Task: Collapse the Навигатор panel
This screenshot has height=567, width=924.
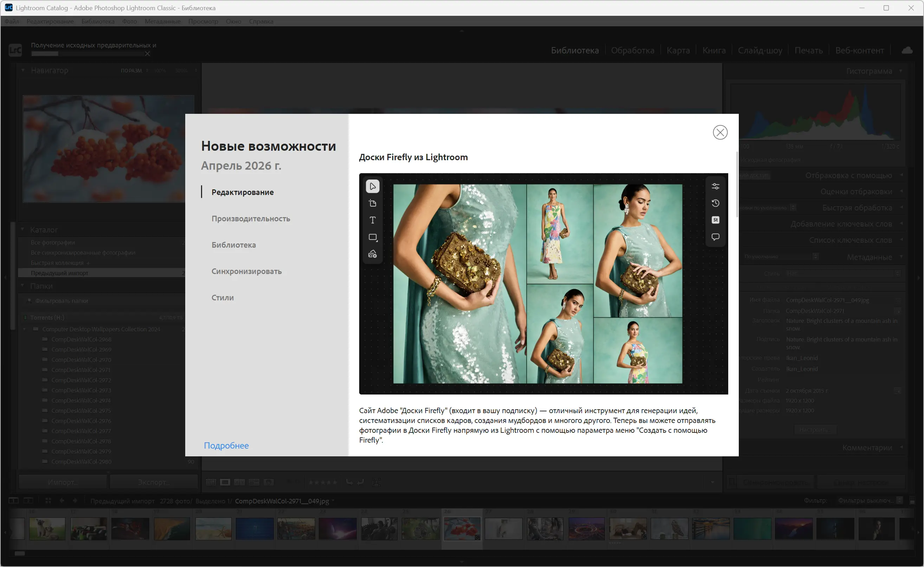Action: pos(23,70)
